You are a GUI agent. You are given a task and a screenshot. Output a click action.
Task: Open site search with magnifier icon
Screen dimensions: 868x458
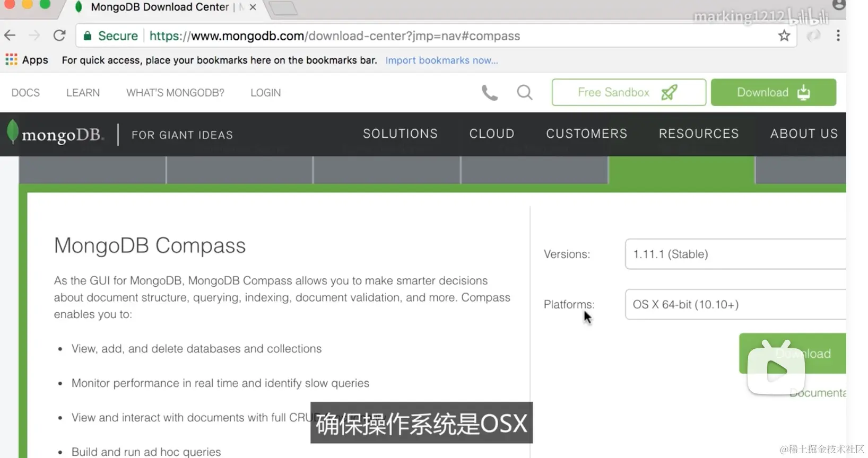(x=525, y=92)
